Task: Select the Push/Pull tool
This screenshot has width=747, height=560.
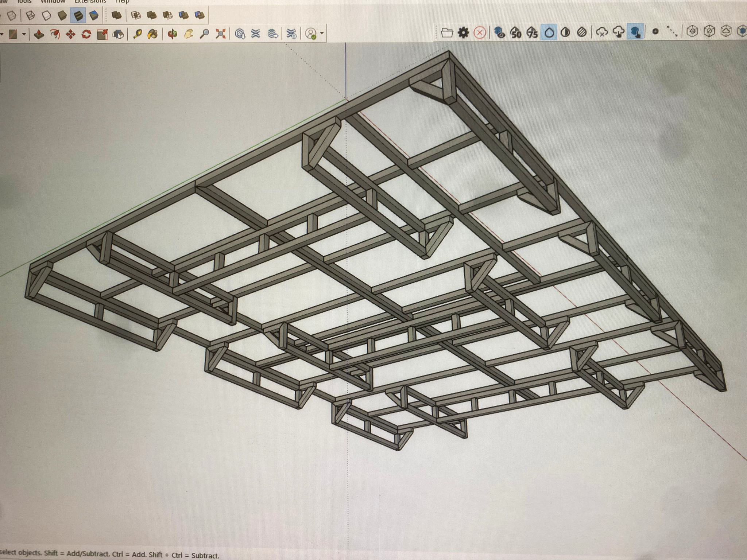Action: pos(39,34)
